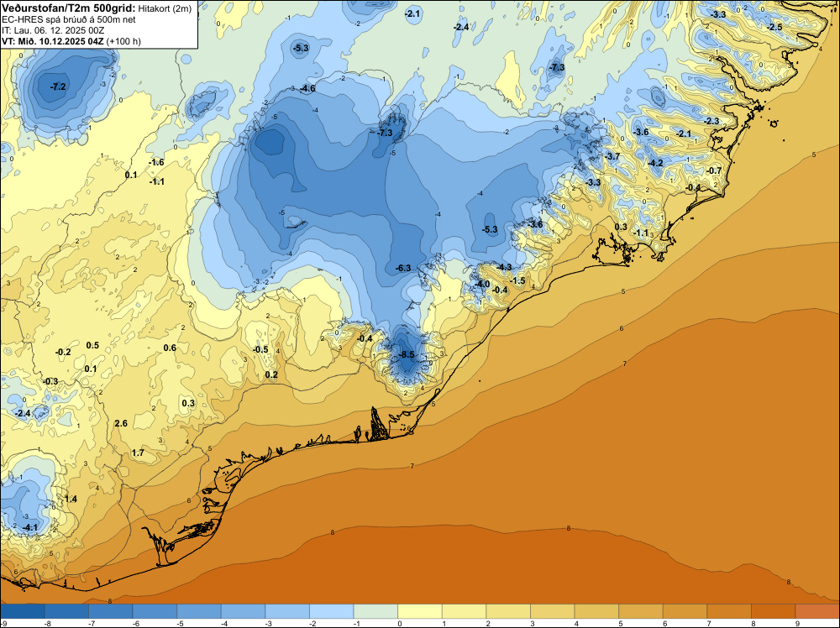Click the -2.5 temperature label
Viewport: 840px width, 628px height.
(x=774, y=27)
